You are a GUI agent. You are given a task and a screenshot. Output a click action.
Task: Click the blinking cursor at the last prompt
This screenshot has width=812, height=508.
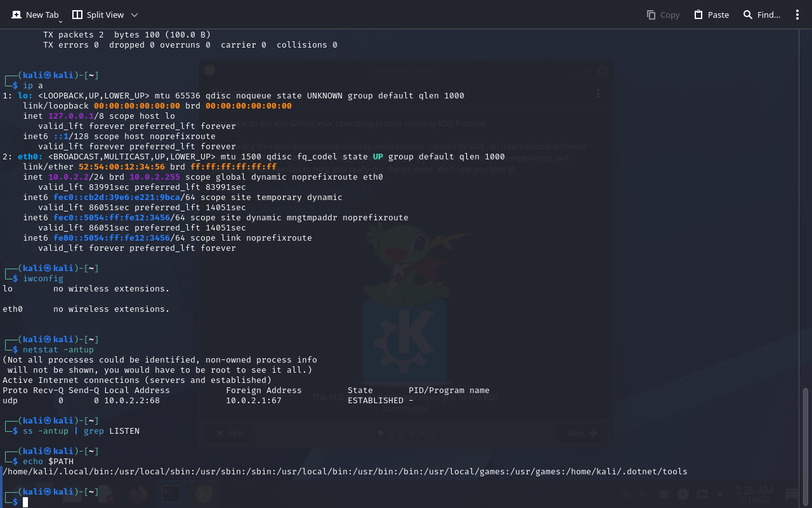click(x=25, y=502)
